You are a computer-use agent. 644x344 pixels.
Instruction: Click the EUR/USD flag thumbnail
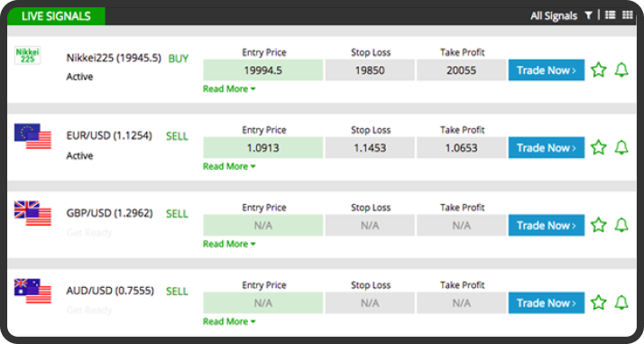point(32,136)
